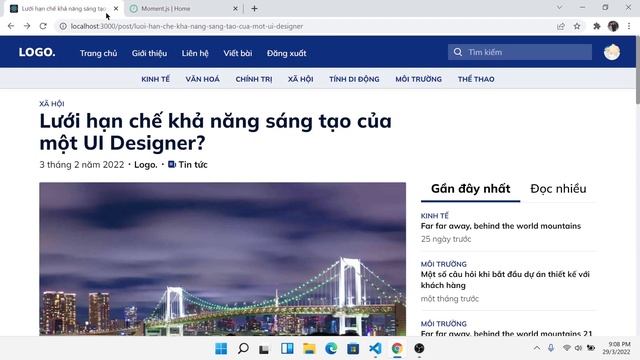640x360 pixels.
Task: Open Windows Start menu
Action: [x=221, y=349]
